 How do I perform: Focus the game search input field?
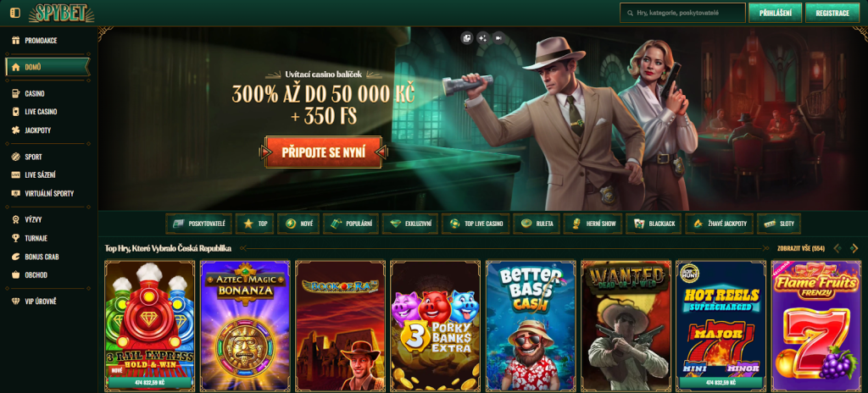(x=682, y=13)
